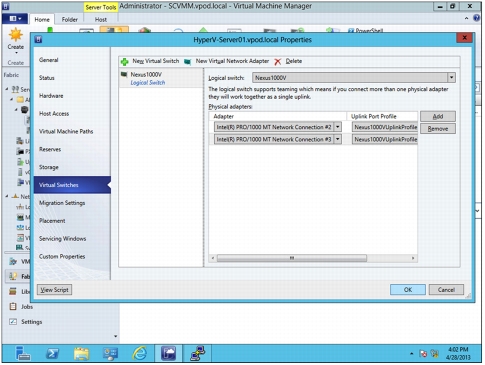Click the Remove physical adapter button
The image size is (485, 365).
(x=438, y=129)
